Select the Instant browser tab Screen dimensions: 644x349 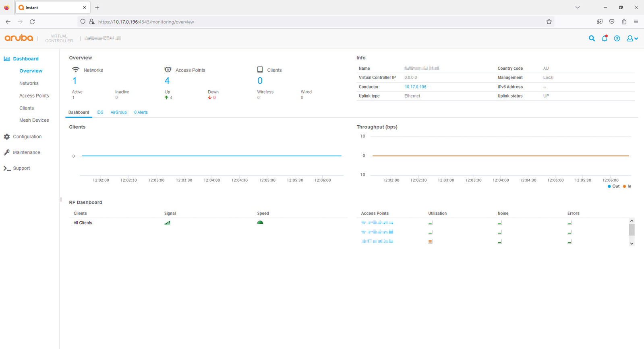click(x=52, y=8)
